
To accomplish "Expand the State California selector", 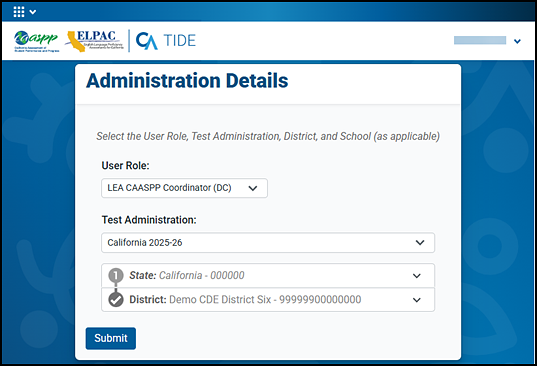I will 268,276.
